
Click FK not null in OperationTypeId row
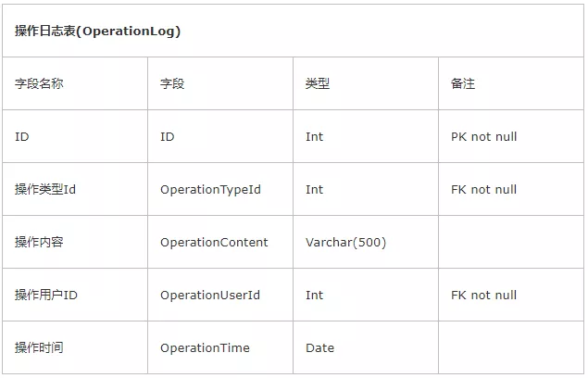coord(483,190)
